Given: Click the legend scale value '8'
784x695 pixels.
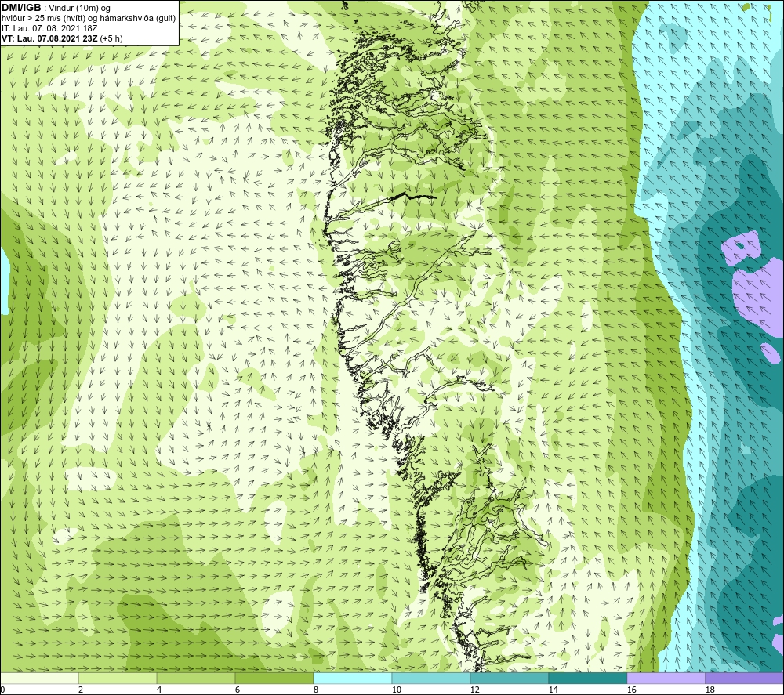Looking at the screenshot, I should [316, 690].
